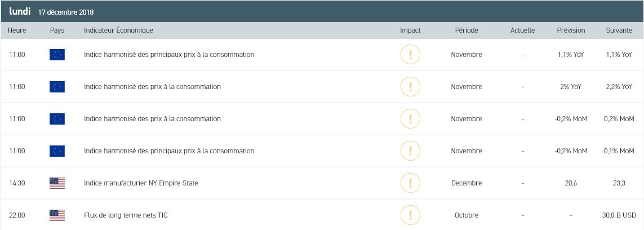
Task: Open Flux de long terme nets TIC
Action: [x=126, y=215]
